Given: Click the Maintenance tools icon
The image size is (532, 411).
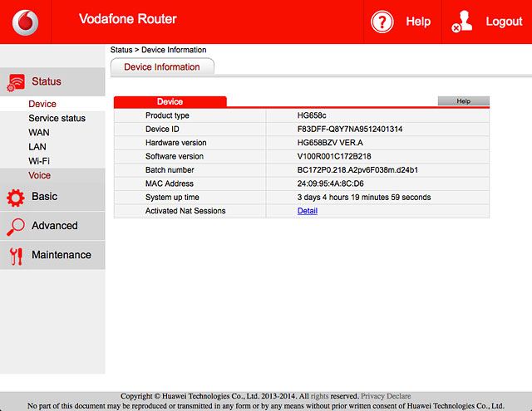Looking at the screenshot, I should click(x=16, y=257).
